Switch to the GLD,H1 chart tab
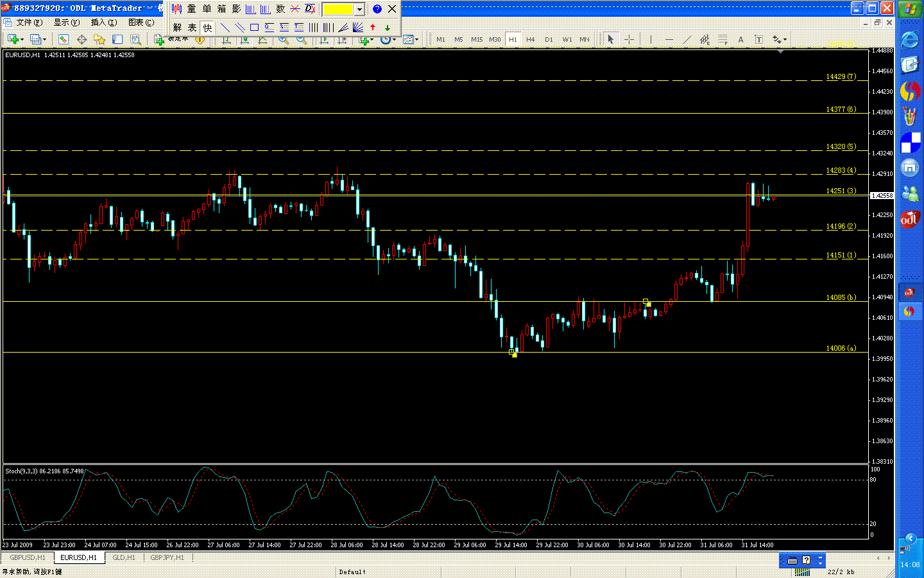The height and width of the screenshot is (578, 924). [x=124, y=557]
